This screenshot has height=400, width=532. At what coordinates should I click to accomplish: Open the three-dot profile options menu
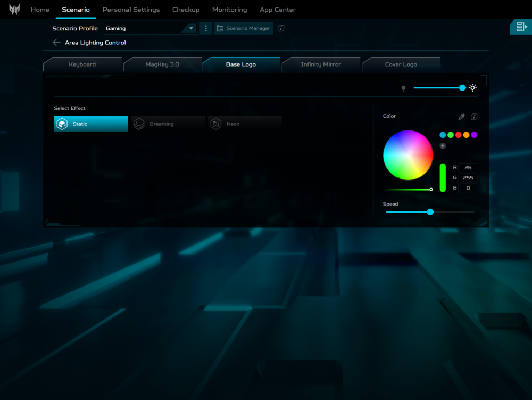pos(206,28)
